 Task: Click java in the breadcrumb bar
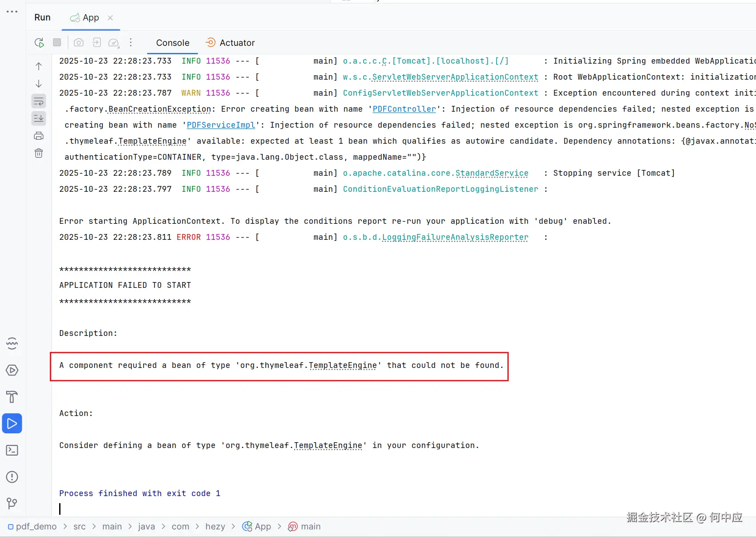point(146,526)
